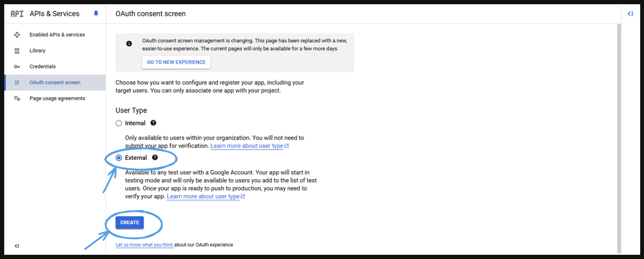Click the CREATE button
The width and height of the screenshot is (644, 259).
tap(130, 222)
